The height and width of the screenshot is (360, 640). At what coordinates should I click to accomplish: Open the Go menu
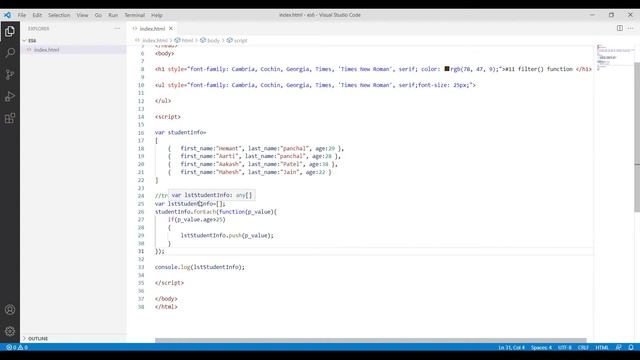pos(98,15)
